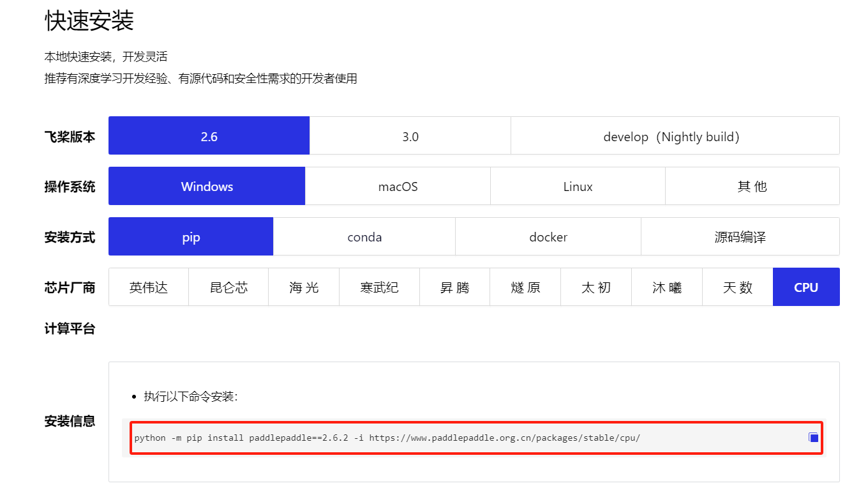The height and width of the screenshot is (504, 868).
Task: Choose 其他 operating system option
Action: point(752,186)
